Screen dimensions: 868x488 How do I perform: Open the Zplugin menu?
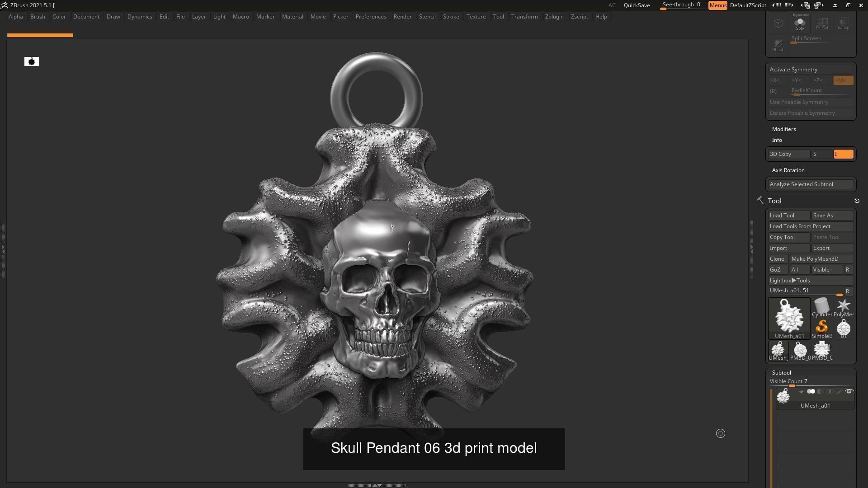pyautogui.click(x=554, y=17)
